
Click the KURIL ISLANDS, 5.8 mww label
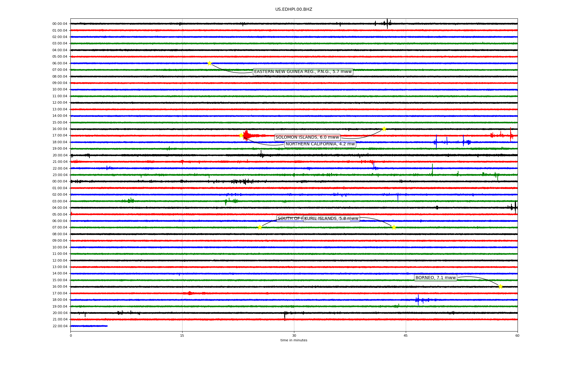(x=331, y=219)
